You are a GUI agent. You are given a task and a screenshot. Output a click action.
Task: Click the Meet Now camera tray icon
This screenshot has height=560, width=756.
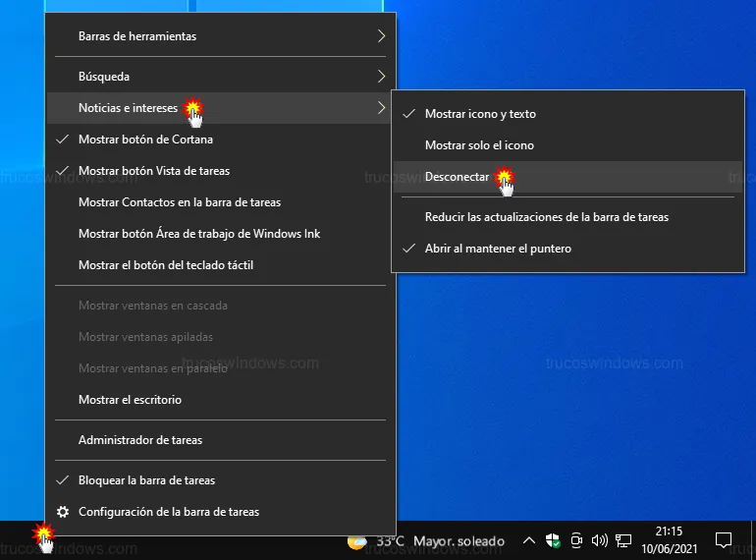click(x=577, y=540)
